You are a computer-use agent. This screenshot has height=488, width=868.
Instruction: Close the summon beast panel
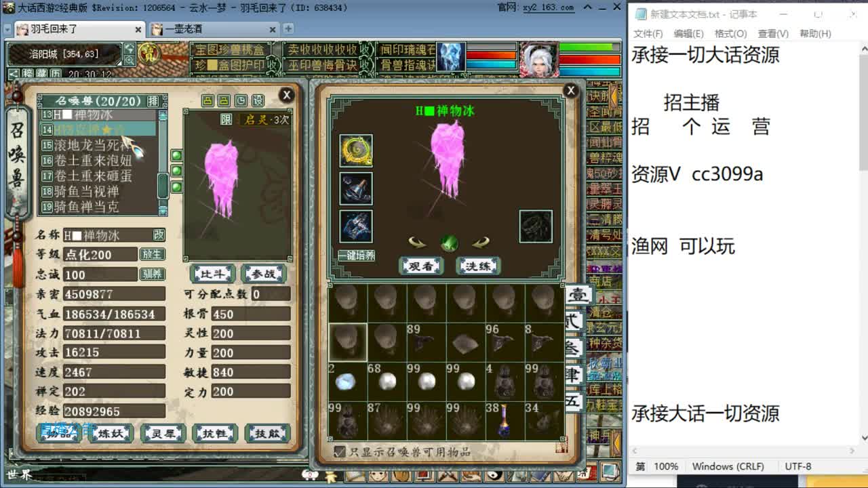(286, 95)
